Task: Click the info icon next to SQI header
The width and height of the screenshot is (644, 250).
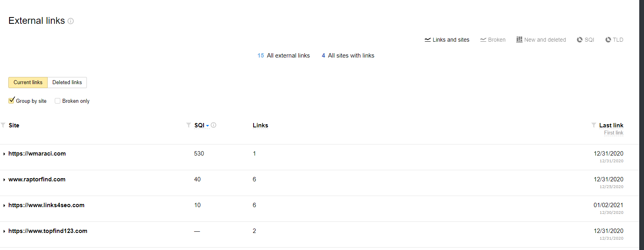Action: [x=213, y=125]
